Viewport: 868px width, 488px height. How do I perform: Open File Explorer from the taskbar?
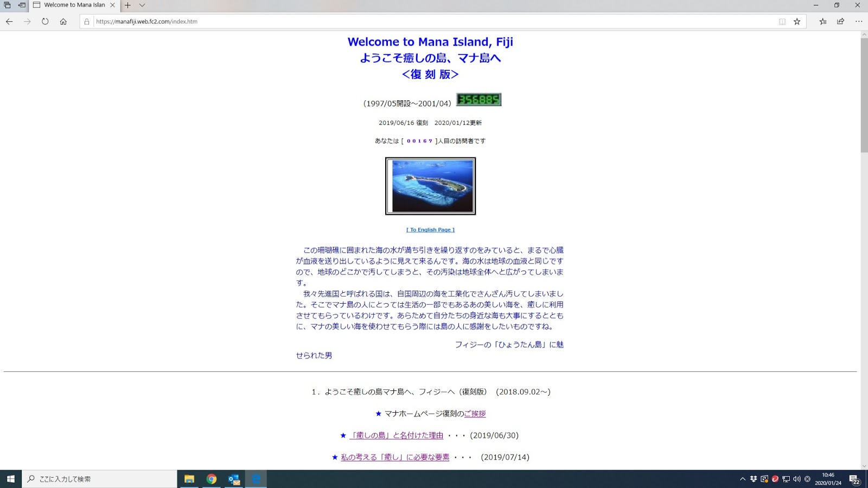[x=189, y=479]
